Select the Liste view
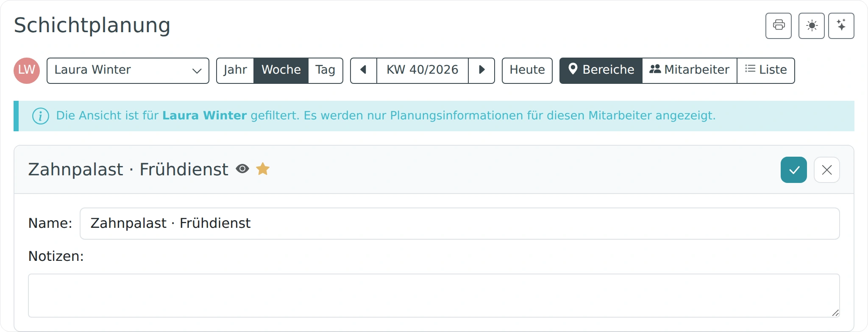The height and width of the screenshot is (332, 868). [x=766, y=71]
